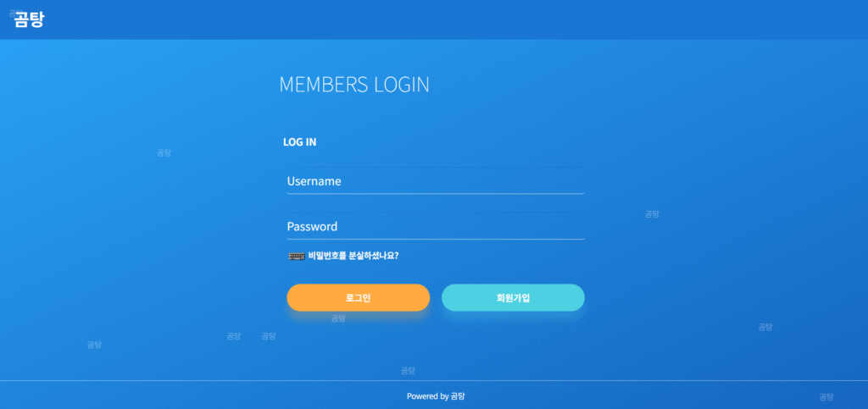Focus the Password input field

(x=435, y=227)
